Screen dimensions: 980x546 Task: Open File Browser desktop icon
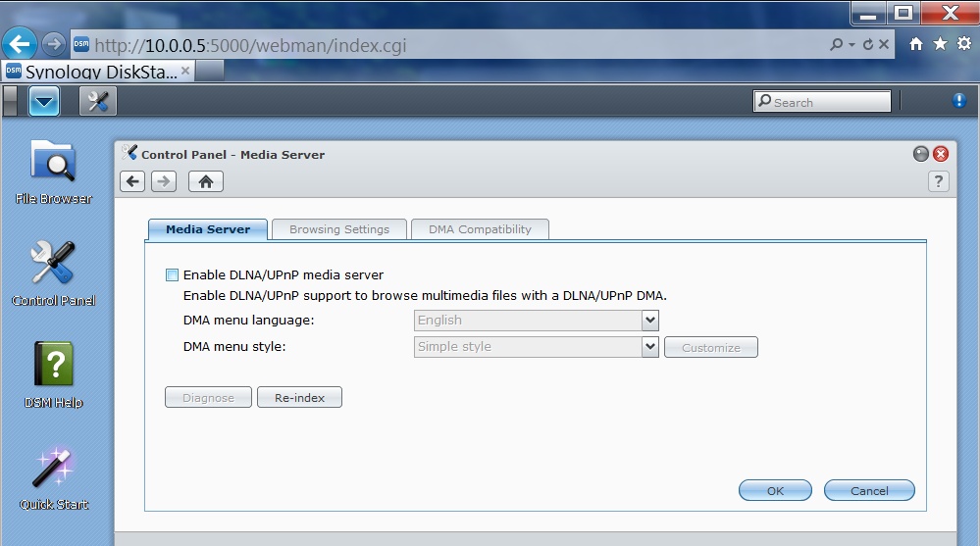53,172
